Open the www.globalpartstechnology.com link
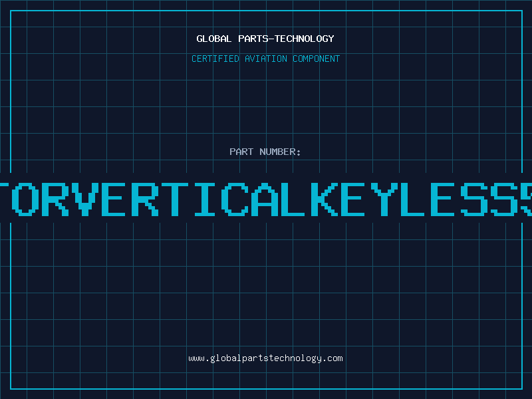This screenshot has width=532, height=399. (265, 358)
